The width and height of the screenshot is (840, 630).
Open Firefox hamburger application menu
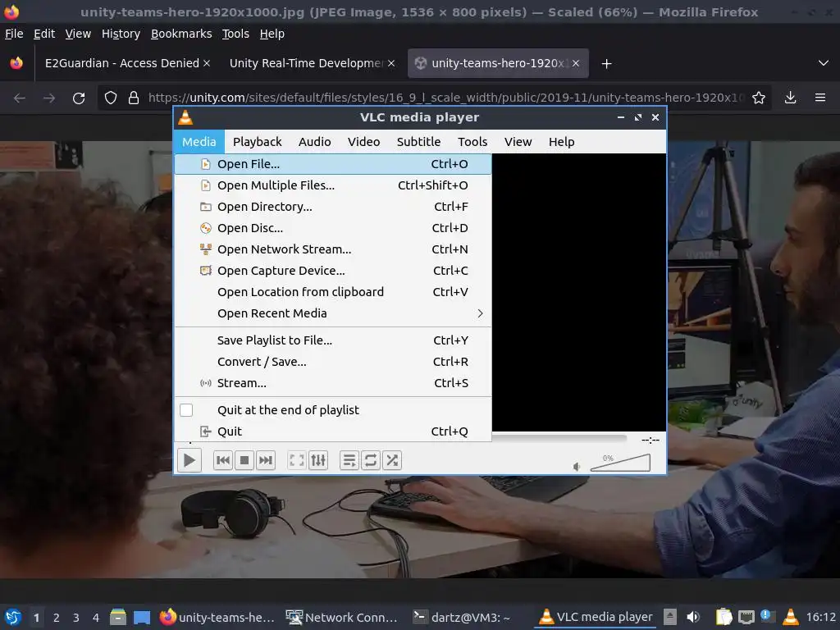coord(819,98)
